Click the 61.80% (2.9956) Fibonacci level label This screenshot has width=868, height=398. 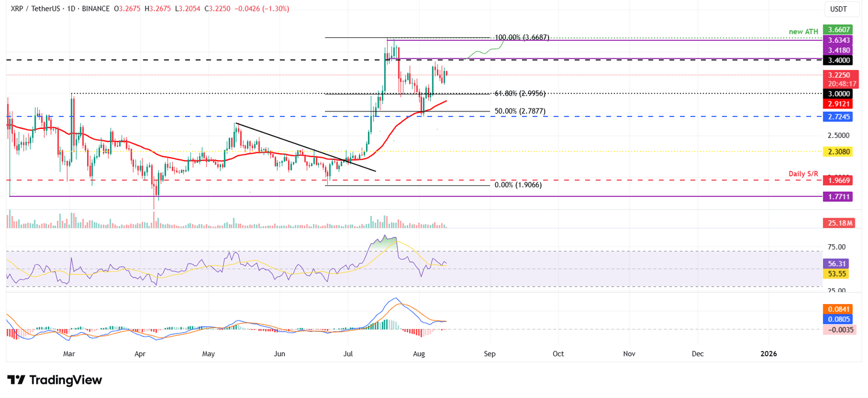pos(520,93)
